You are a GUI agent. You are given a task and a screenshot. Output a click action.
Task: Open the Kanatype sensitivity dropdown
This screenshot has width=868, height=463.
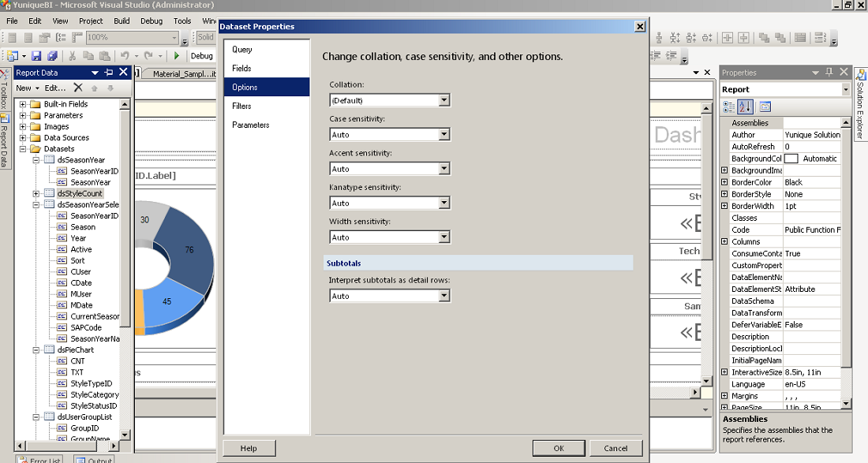(x=444, y=203)
